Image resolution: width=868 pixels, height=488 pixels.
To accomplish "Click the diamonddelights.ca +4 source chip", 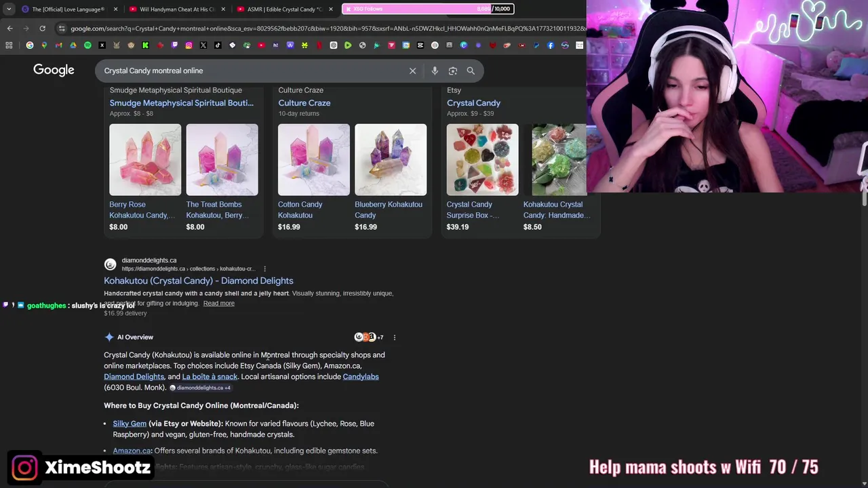I will pos(200,388).
